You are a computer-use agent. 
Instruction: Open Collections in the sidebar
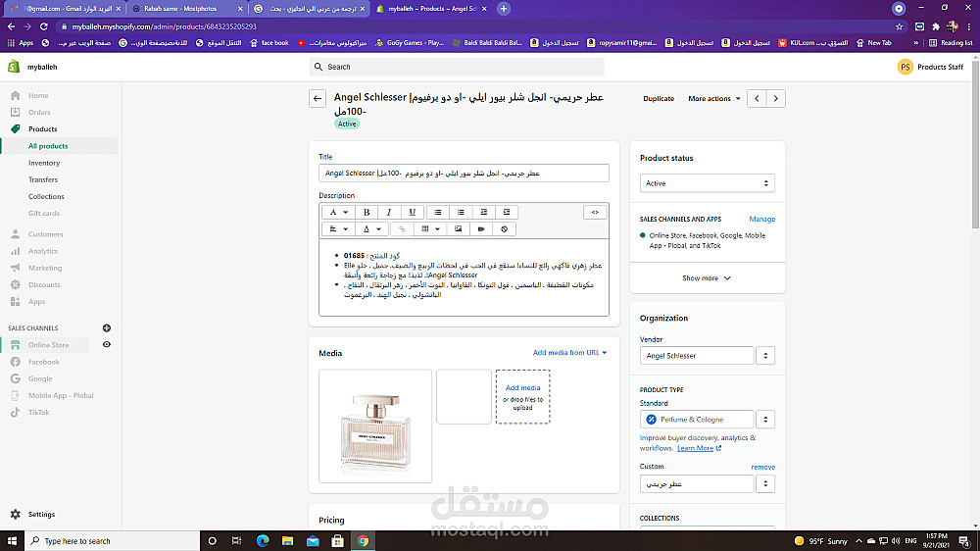[x=46, y=196]
